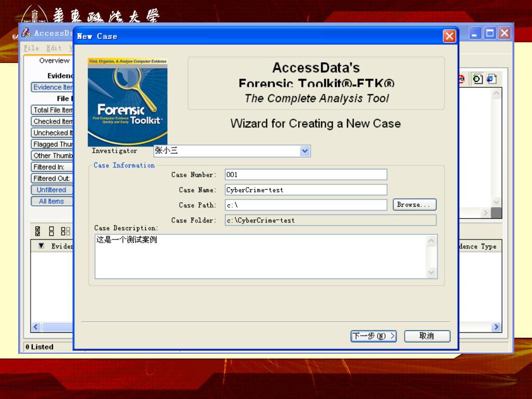532x399 pixels.
Task: Minimize the AccessData FTK main window
Action: (x=475, y=33)
